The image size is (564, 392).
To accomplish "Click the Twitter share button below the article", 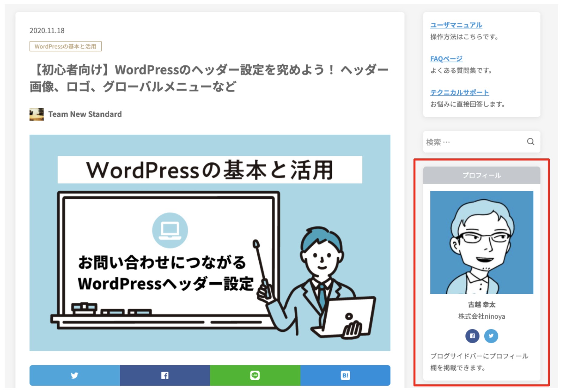I will pos(75,375).
